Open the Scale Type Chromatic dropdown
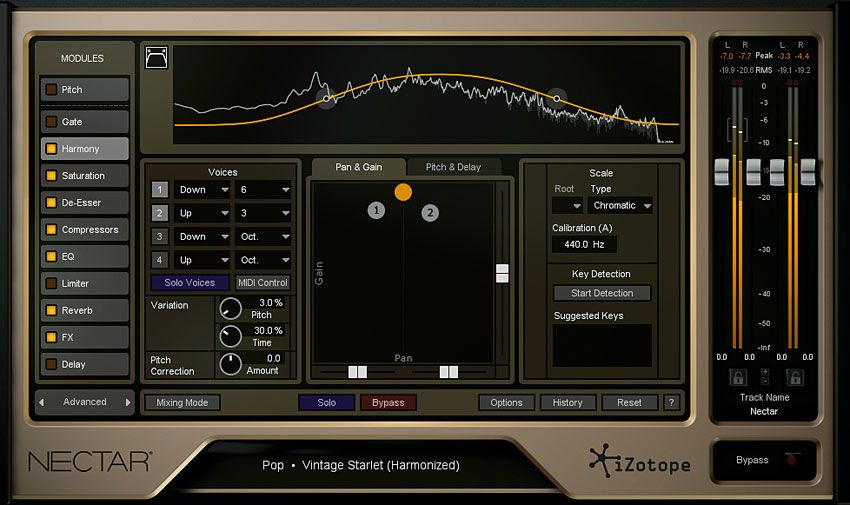The height and width of the screenshot is (505, 850). (621, 205)
